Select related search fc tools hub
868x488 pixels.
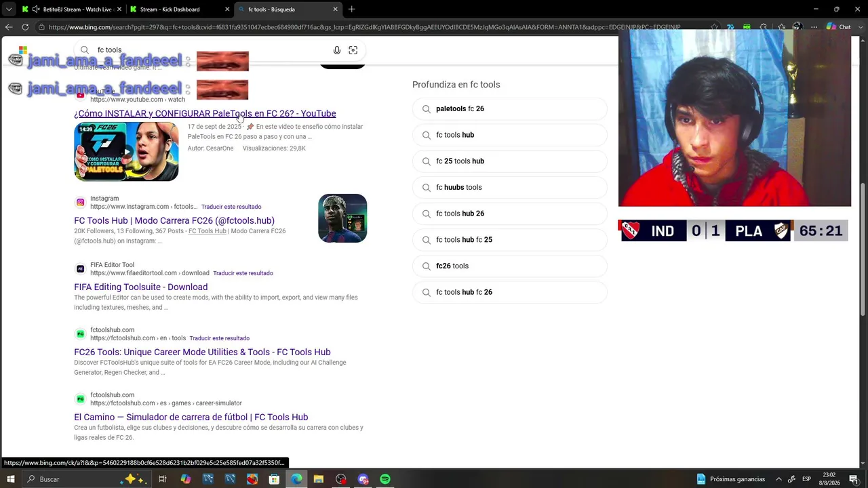coord(509,135)
